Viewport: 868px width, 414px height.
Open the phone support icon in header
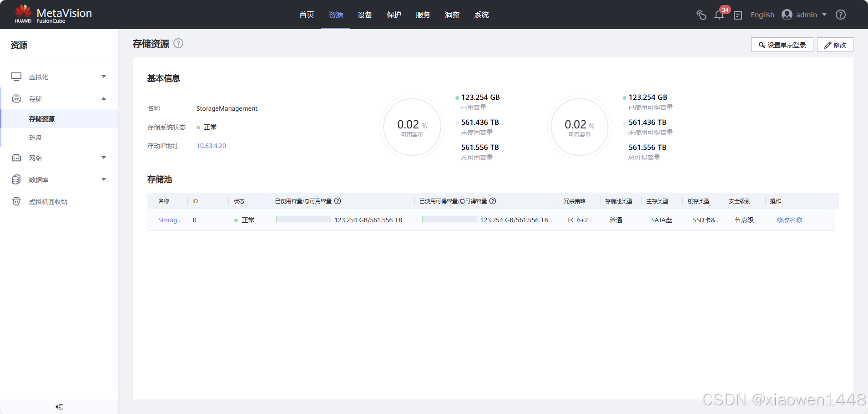coord(701,15)
